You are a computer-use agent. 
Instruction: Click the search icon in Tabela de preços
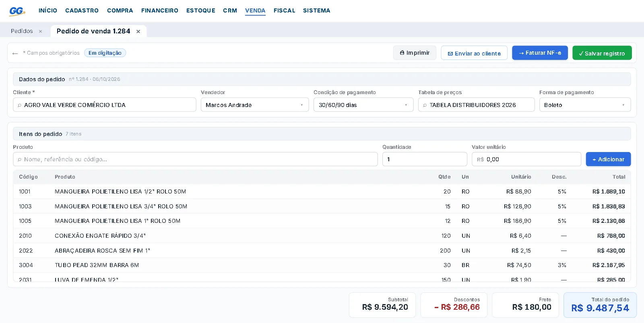(x=425, y=105)
